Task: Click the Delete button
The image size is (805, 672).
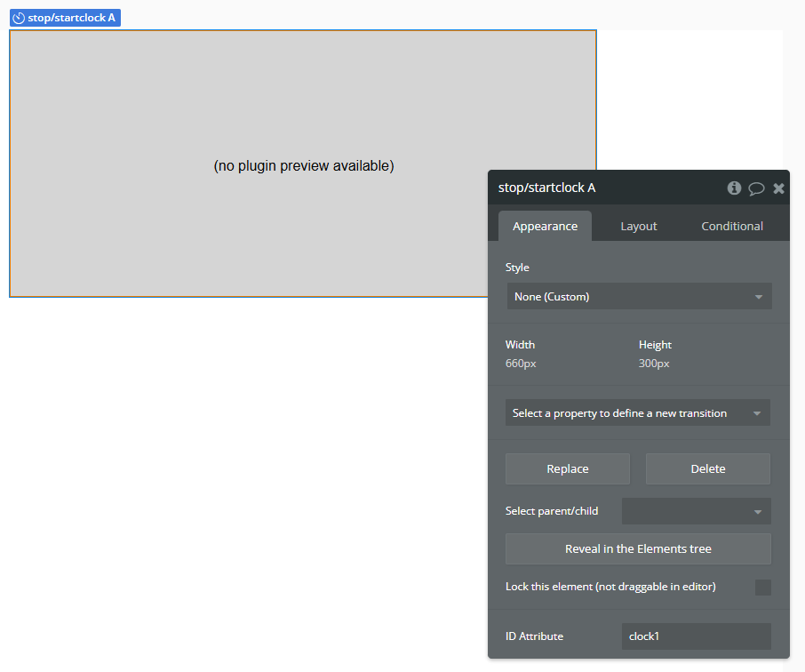Action: [708, 468]
